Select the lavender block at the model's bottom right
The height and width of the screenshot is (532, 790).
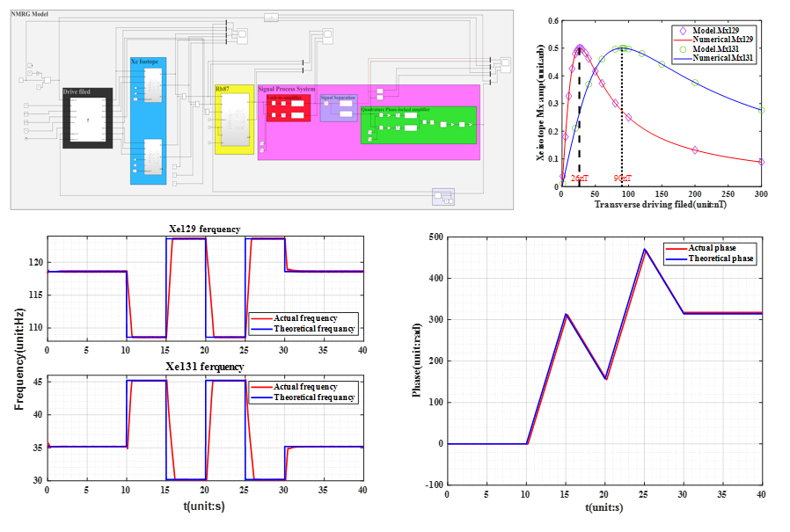[x=443, y=196]
